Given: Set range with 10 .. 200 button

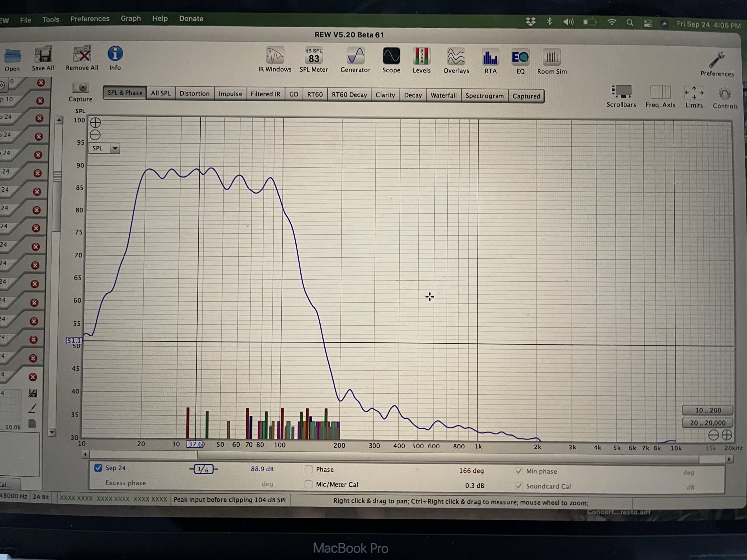Looking at the screenshot, I should 708,410.
